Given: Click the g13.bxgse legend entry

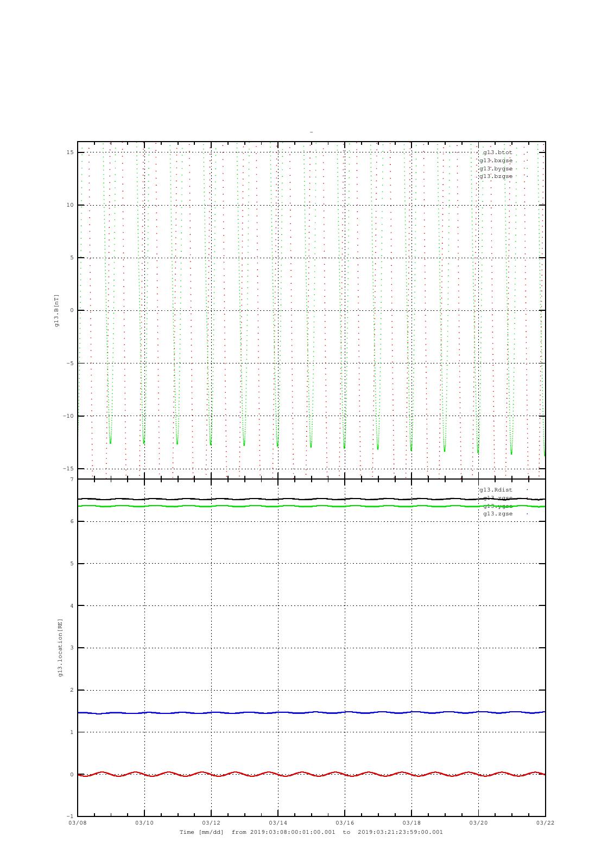Looking at the screenshot, I should (x=495, y=161).
